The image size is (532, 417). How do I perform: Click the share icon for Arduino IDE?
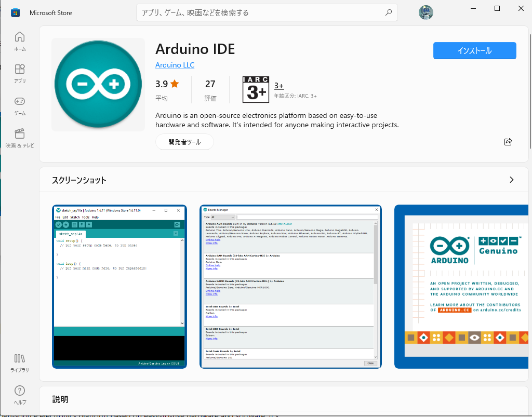pos(508,142)
